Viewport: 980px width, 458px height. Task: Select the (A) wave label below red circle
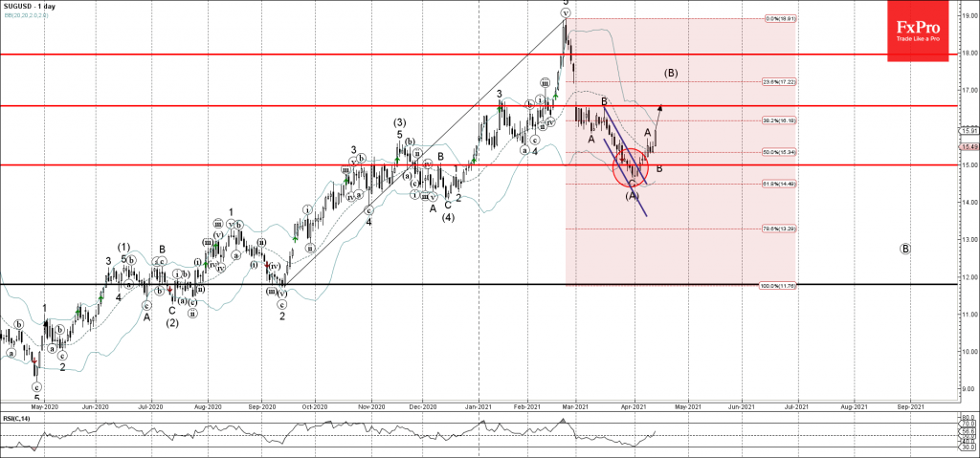(x=632, y=195)
